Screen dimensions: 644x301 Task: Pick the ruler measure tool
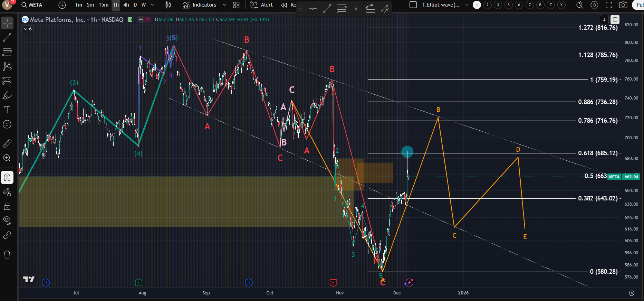7,143
